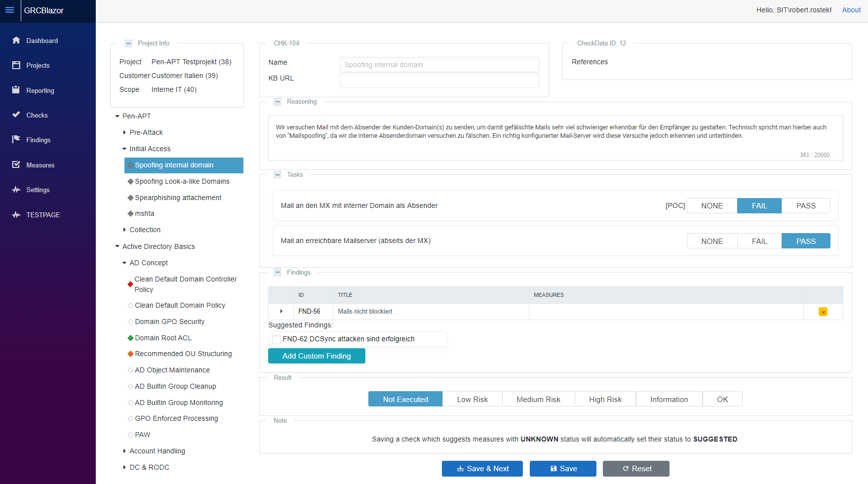Screen dimensions: 868x484
Task: Remove finding FND-56 with yellow X button
Action: pos(823,312)
